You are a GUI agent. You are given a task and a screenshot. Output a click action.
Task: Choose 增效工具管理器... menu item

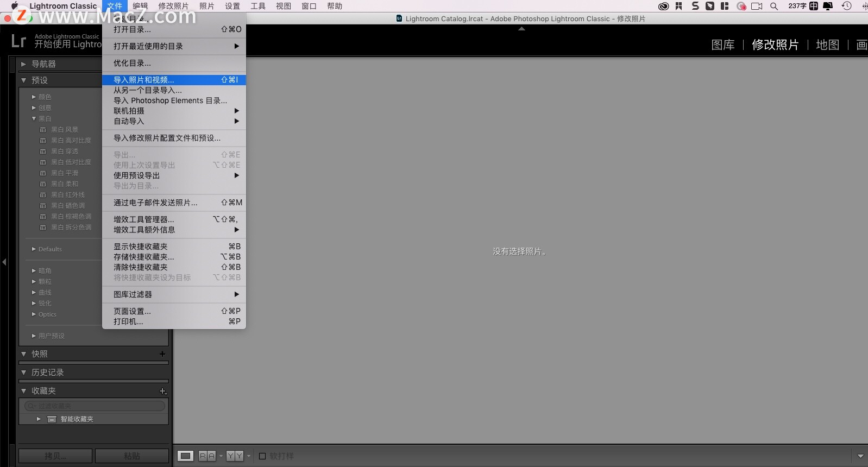coord(174,219)
